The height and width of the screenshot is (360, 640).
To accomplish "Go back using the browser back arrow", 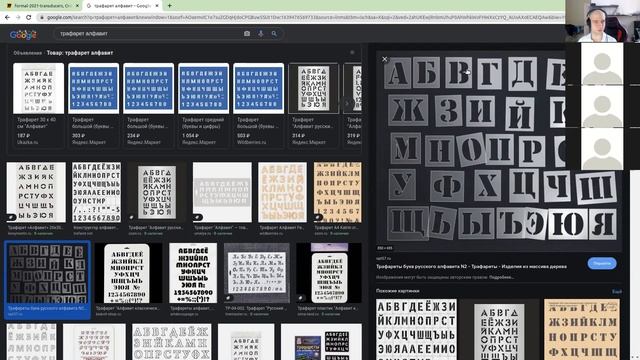I will [7, 17].
